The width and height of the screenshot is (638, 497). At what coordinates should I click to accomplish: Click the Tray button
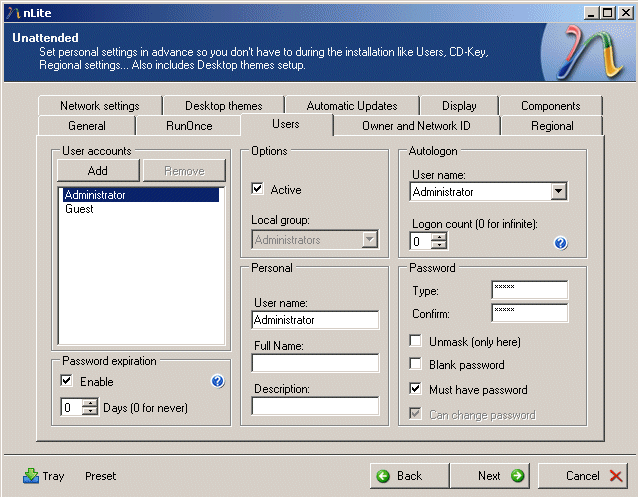click(44, 475)
